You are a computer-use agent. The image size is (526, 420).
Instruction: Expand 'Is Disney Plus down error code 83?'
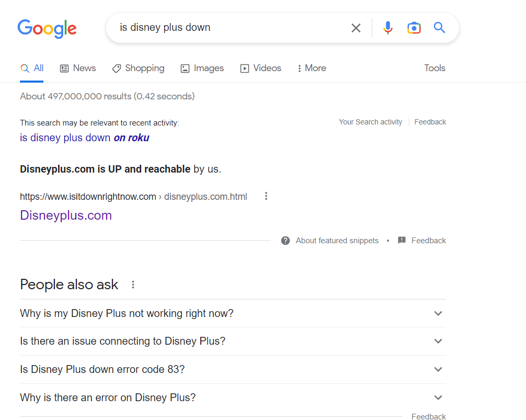(233, 369)
